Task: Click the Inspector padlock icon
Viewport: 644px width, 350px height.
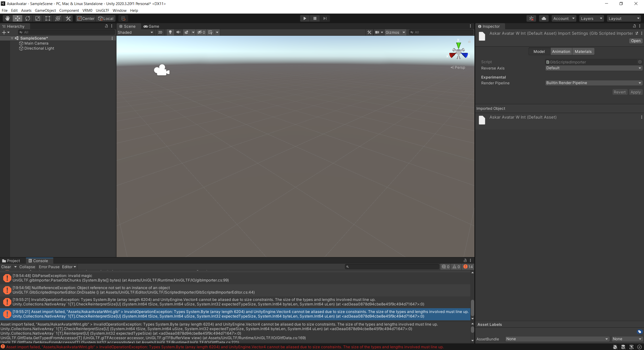Action: pos(635,26)
